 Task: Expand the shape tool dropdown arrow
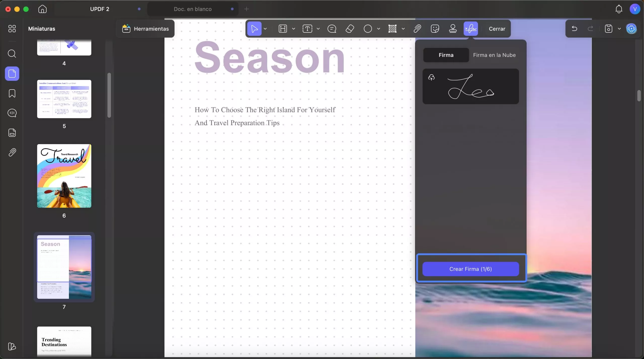(x=378, y=29)
